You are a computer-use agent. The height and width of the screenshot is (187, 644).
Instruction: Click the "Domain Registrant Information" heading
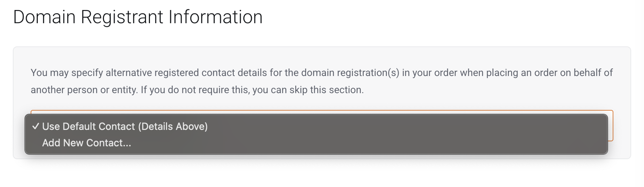tap(138, 17)
